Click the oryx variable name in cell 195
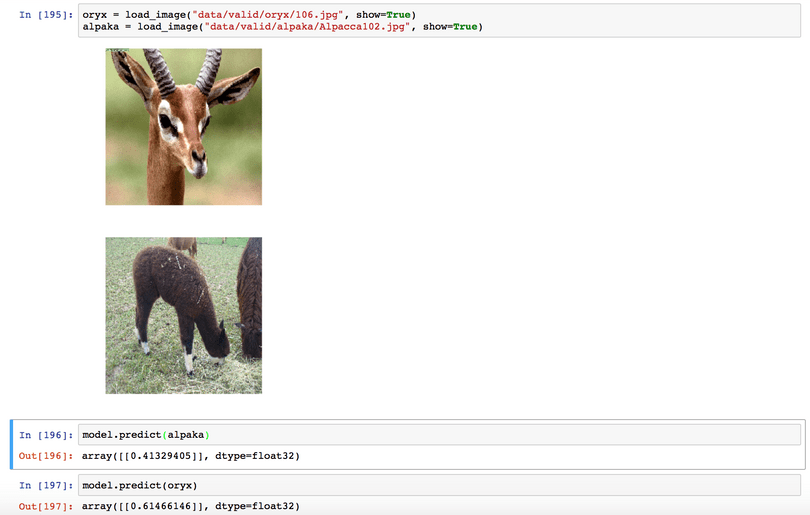Screen dimensions: 810x515 click(x=95, y=15)
